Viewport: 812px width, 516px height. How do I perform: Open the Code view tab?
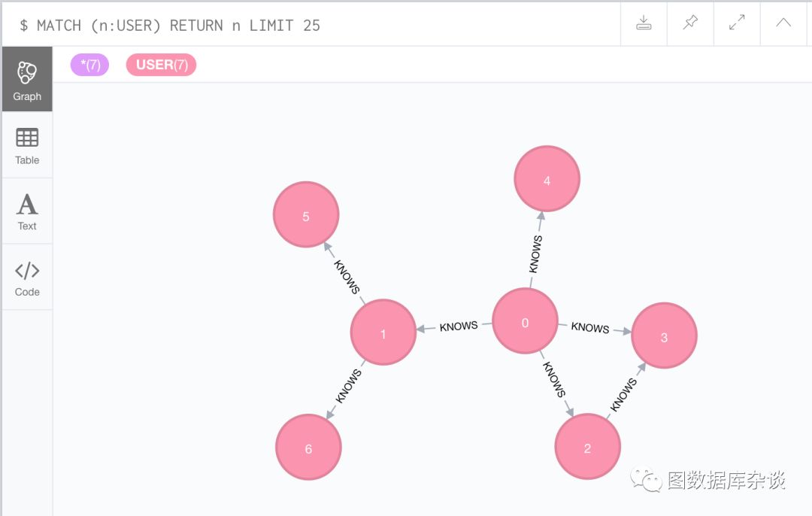27,278
